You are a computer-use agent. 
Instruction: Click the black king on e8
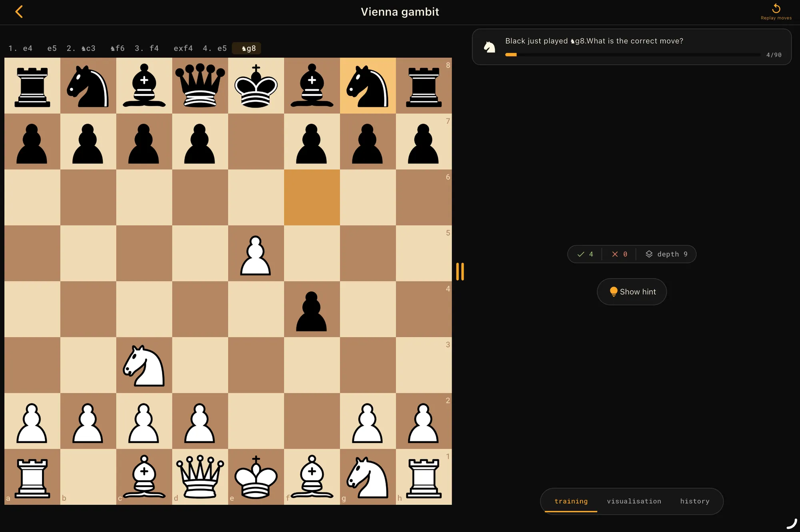256,86
